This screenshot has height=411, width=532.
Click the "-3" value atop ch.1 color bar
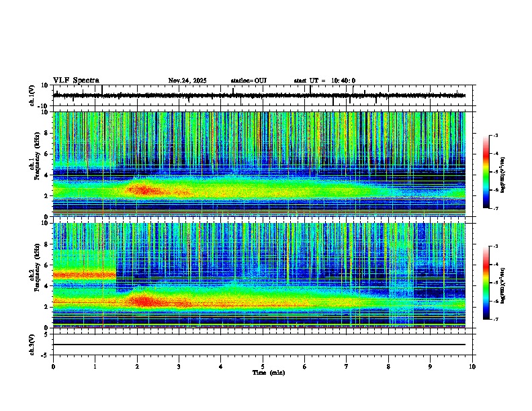495,135
